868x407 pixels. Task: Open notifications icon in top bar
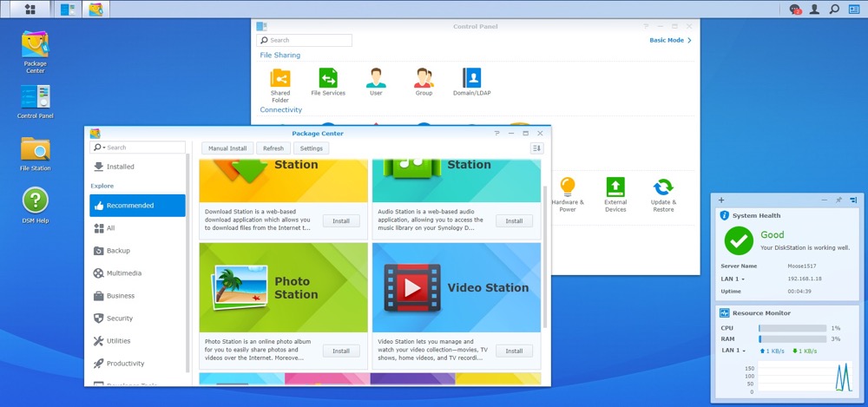[795, 10]
